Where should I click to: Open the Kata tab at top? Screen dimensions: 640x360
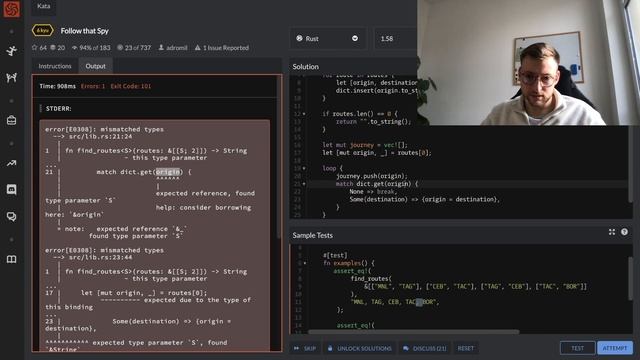click(x=44, y=6)
